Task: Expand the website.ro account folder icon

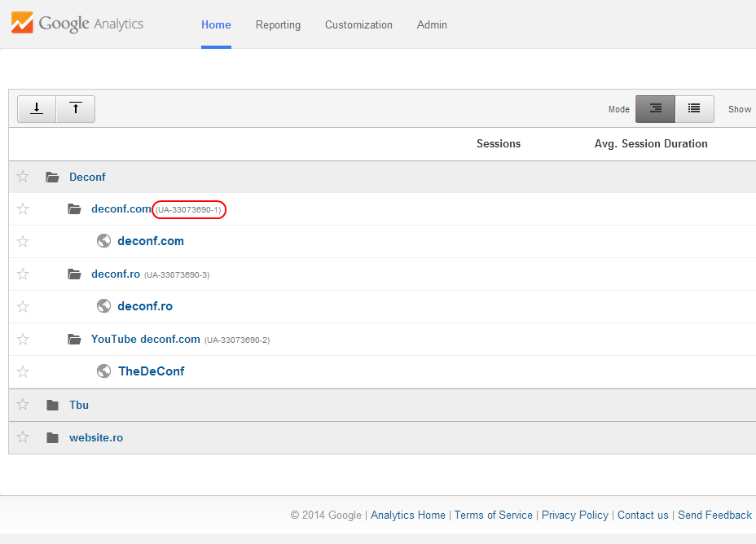Action: point(52,437)
